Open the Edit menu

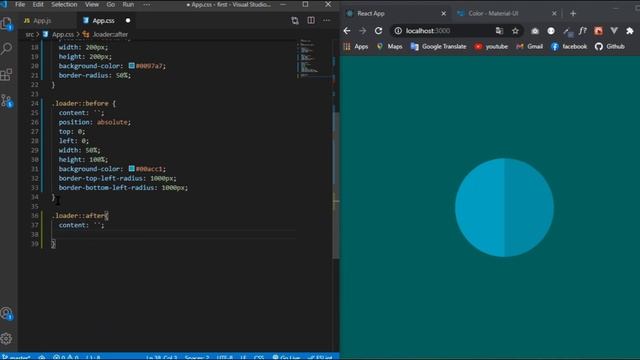38,4
